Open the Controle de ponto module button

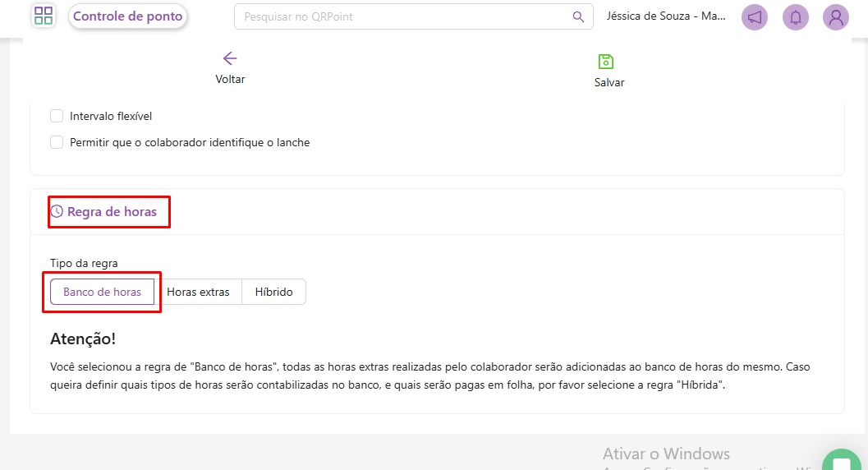pos(128,16)
